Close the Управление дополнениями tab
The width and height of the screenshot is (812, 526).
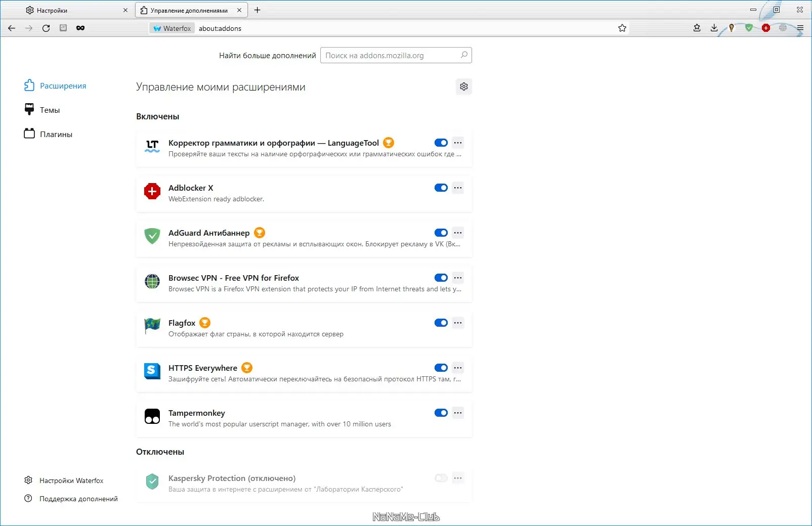tap(239, 10)
